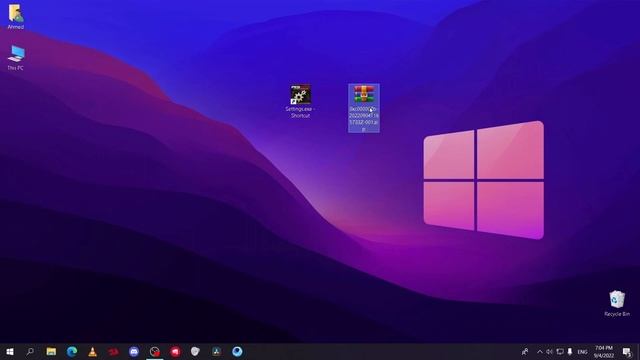Select the WinRAR archive file on desktop
Image resolution: width=640 pixels, height=360 pixels.
click(x=364, y=108)
